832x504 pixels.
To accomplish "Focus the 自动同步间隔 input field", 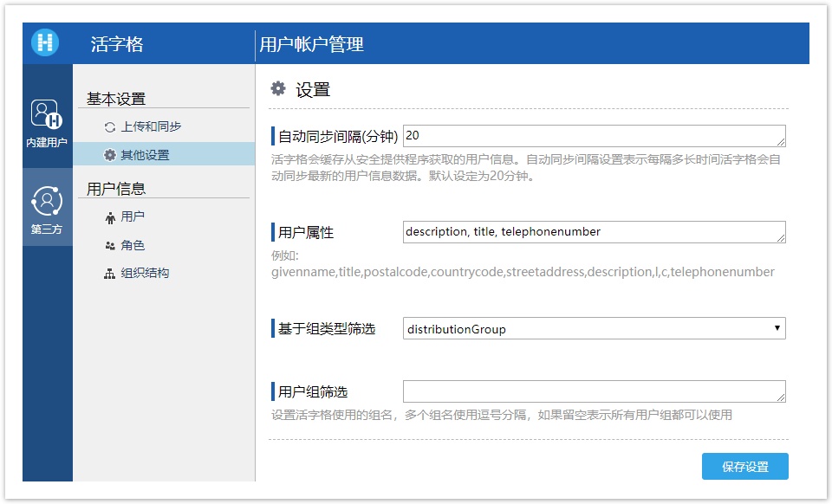I will (x=595, y=136).
